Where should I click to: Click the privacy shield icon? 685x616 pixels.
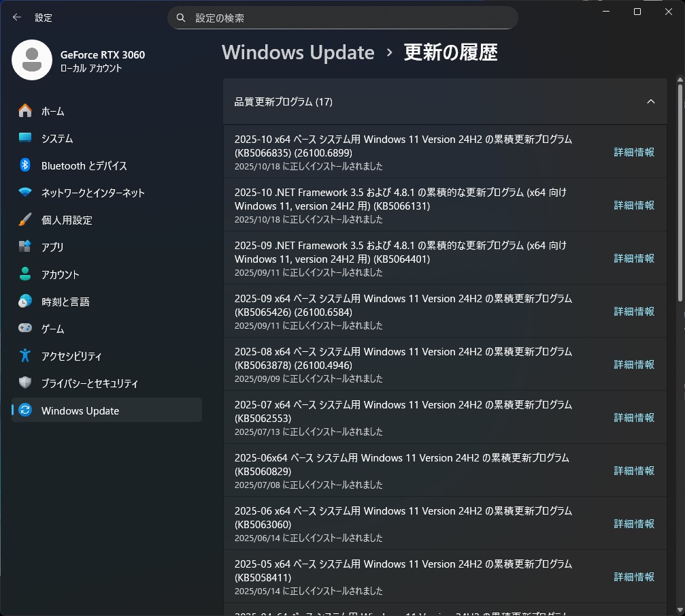(x=25, y=383)
